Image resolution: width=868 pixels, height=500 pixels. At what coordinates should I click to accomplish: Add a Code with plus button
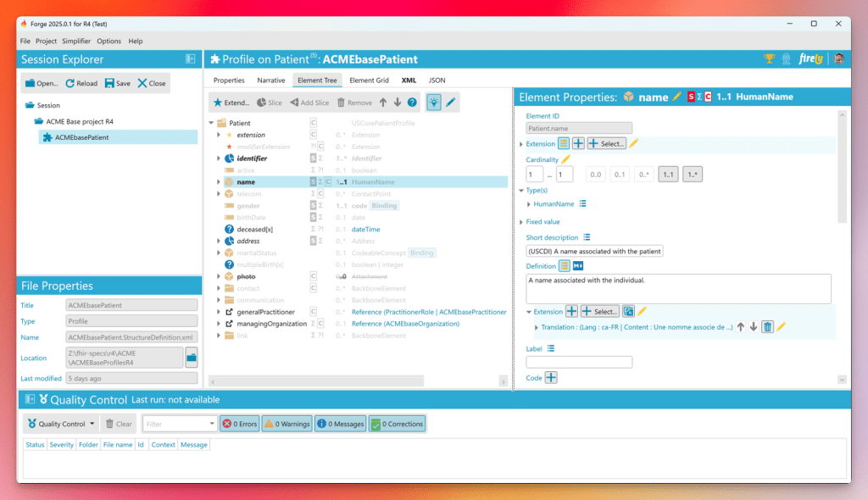point(551,378)
